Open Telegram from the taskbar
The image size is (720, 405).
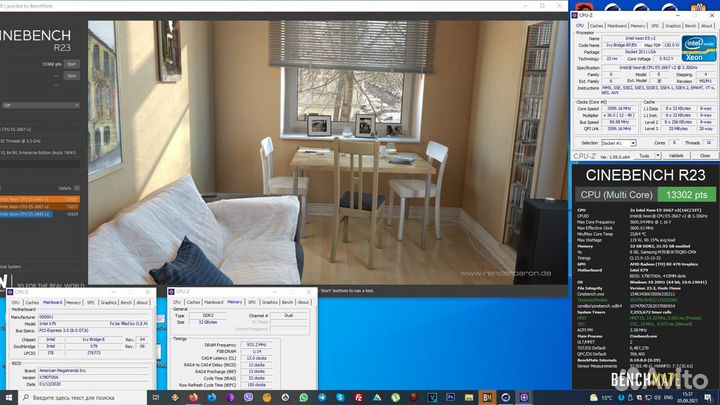[x=322, y=398]
